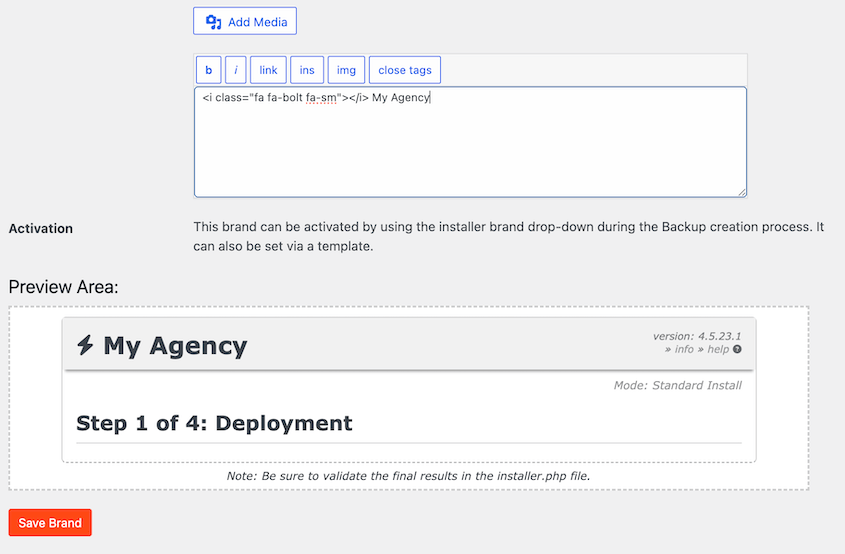Insert italic tag with i button
The image size is (845, 554).
(x=235, y=70)
